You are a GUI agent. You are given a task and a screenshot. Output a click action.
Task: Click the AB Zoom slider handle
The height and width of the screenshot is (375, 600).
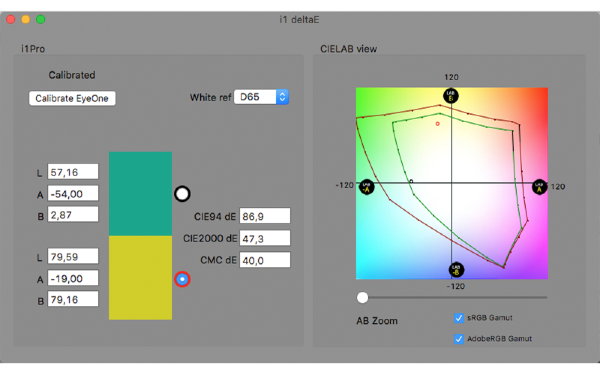tap(362, 297)
